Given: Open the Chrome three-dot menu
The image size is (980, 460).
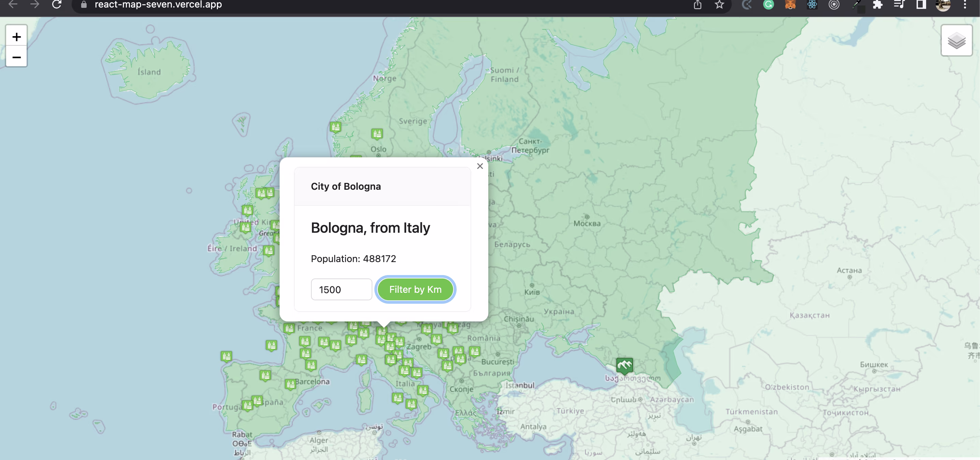Looking at the screenshot, I should click(965, 4).
